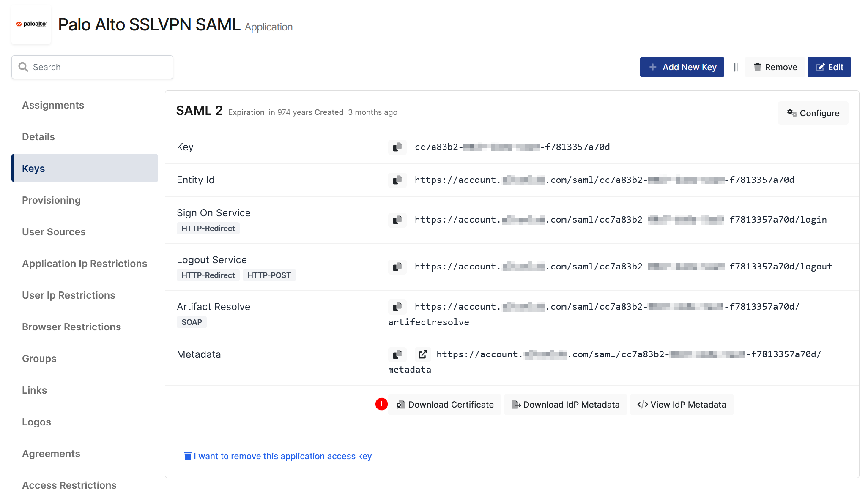Copy the Logout Service URL
Viewport: 868px width, 498px height.
(397, 267)
